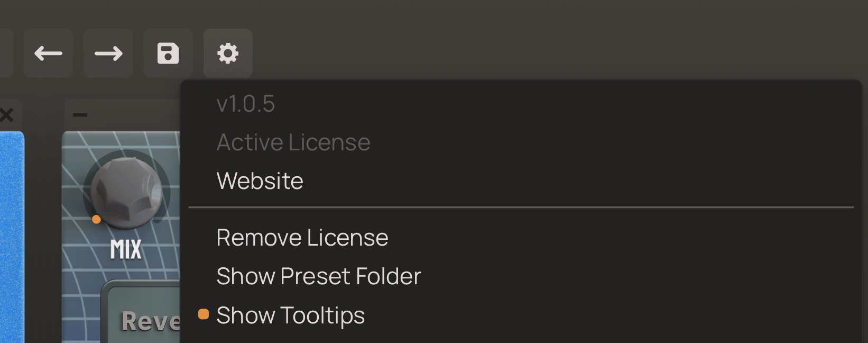This screenshot has height=343, width=868.
Task: Click the left arrow previous preset button
Action: [x=48, y=53]
